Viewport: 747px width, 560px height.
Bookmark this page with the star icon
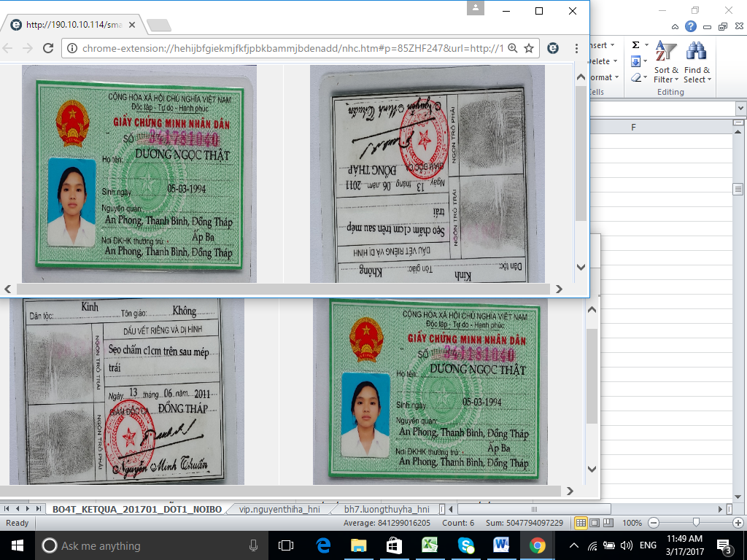[x=529, y=48]
